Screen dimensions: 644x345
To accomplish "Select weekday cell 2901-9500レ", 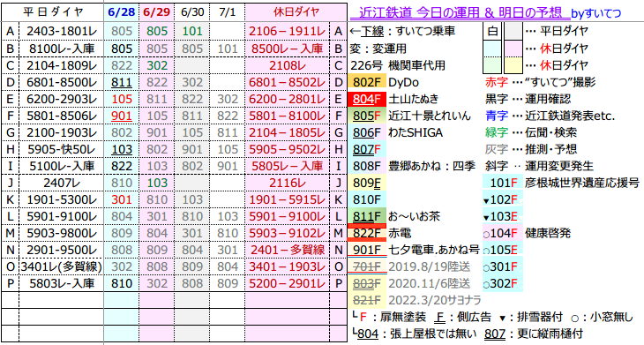I will coord(61,250).
